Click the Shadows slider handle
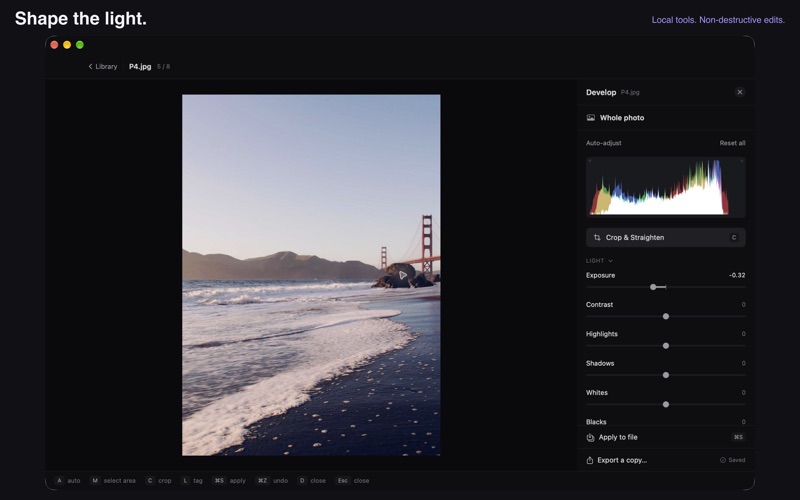The width and height of the screenshot is (800, 500). point(665,375)
